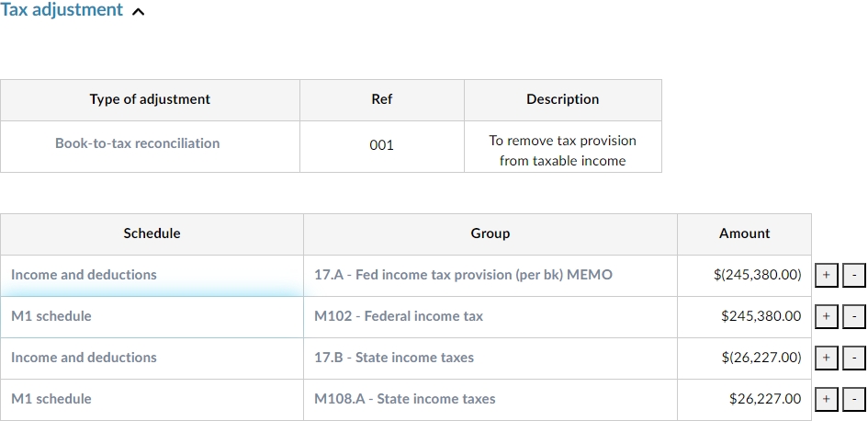Remove the M102 Federal income tax row
This screenshot has width=868, height=421.
point(853,317)
